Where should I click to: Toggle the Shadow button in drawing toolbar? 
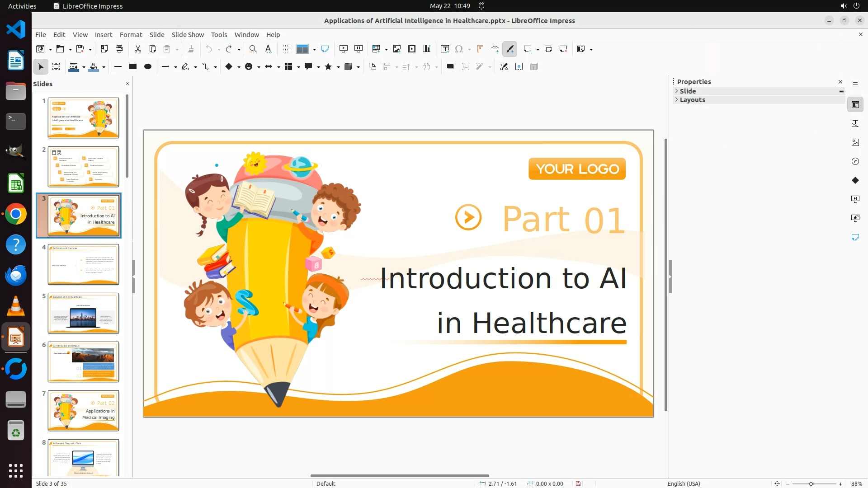pos(450,66)
